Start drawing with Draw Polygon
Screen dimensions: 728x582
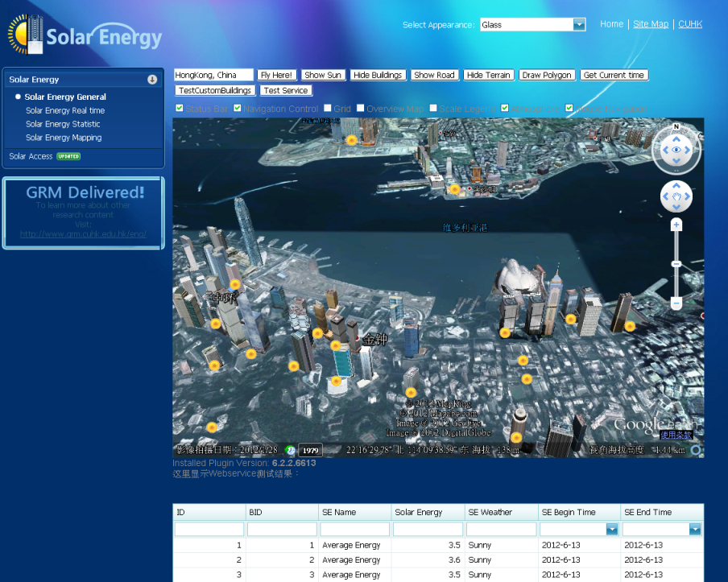(547, 75)
